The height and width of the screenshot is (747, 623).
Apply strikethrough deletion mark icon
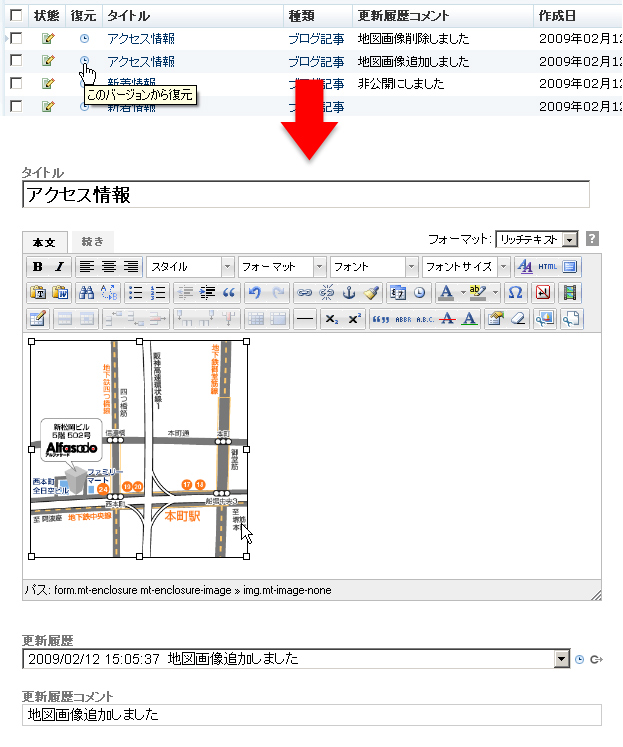447,319
